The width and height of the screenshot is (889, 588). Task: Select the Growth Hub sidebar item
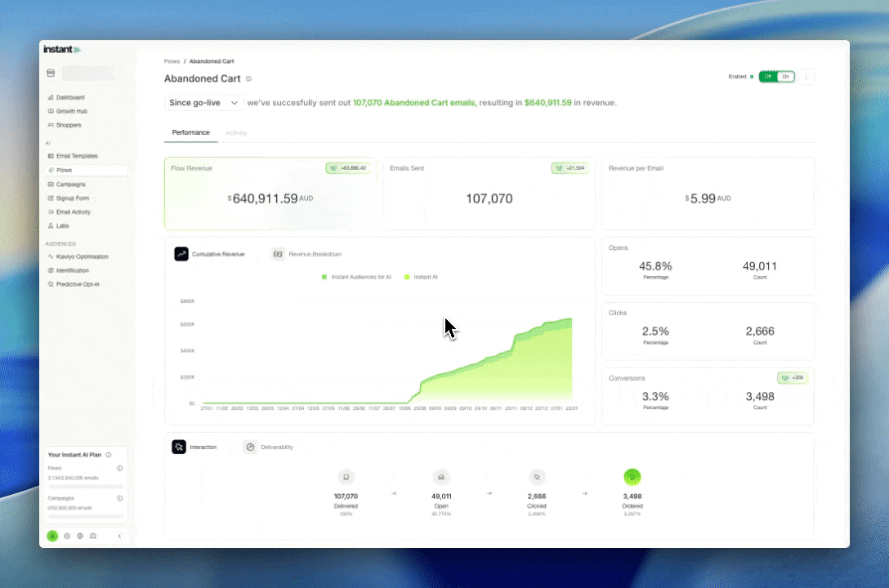click(73, 111)
